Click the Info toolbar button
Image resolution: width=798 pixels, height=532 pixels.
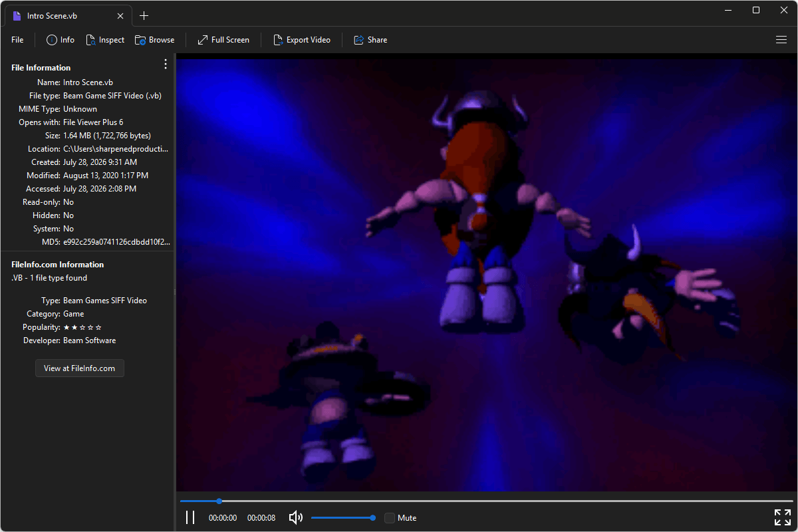61,40
